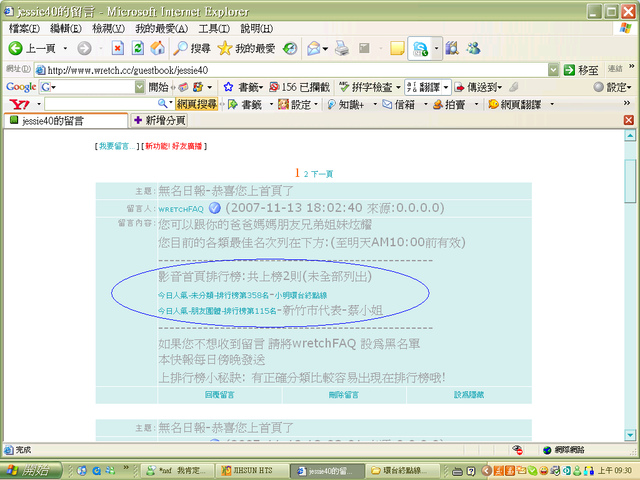This screenshot has height=480, width=640.
Task: Open the 編輯(E) menu
Action: click(66, 29)
